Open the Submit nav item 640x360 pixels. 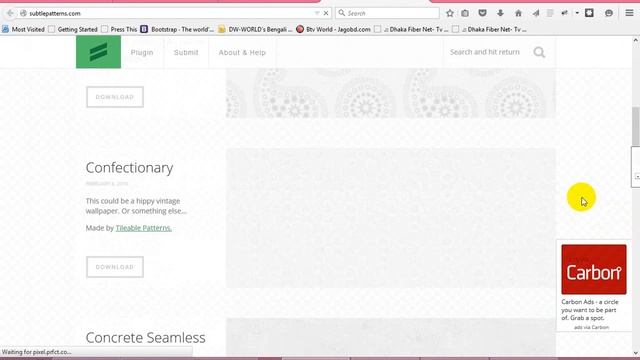pos(186,52)
